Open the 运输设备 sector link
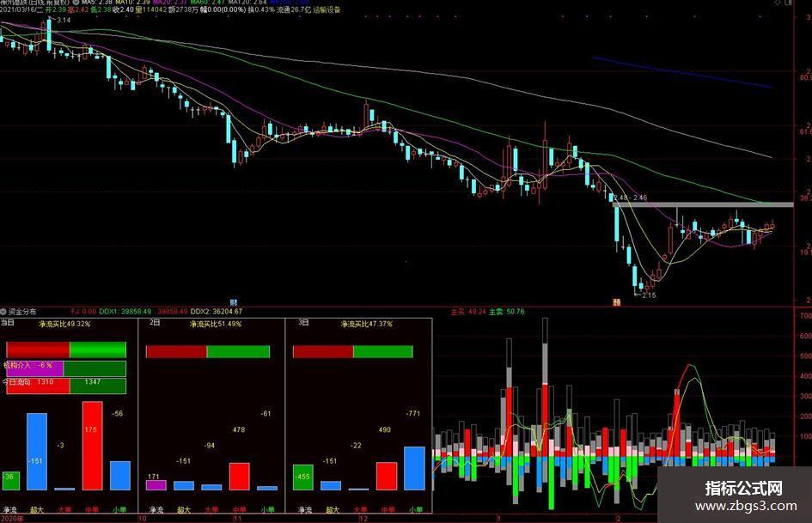The image size is (812, 523). pyautogui.click(x=327, y=9)
